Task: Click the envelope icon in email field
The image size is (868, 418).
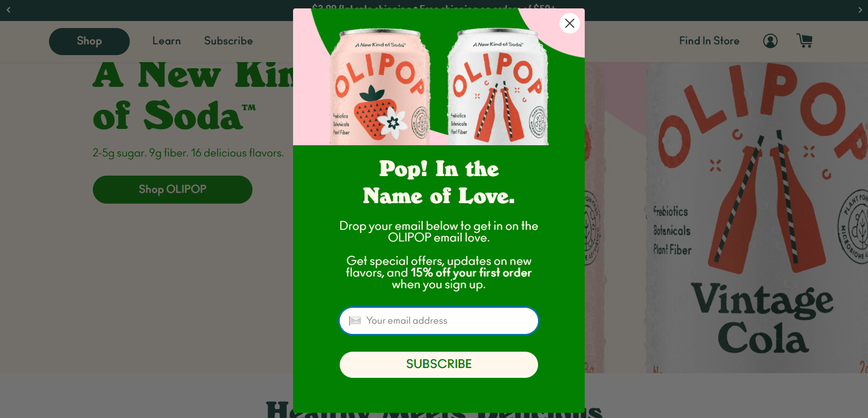Action: coord(356,320)
